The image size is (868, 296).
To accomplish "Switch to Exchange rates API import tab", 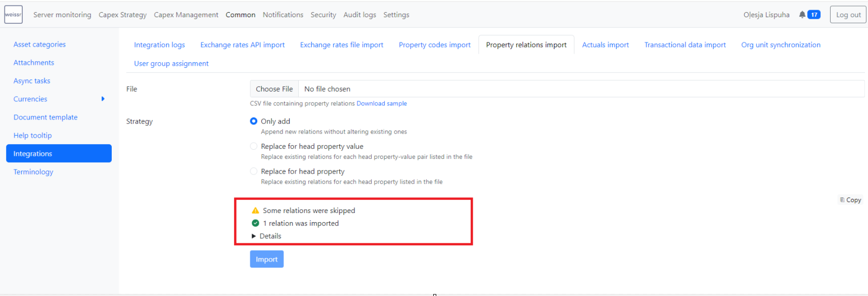I will (243, 45).
